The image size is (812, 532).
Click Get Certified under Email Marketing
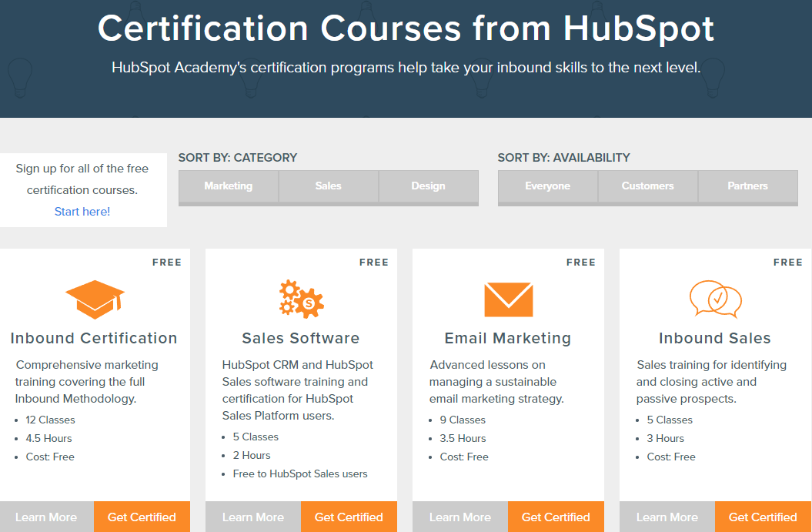click(556, 517)
